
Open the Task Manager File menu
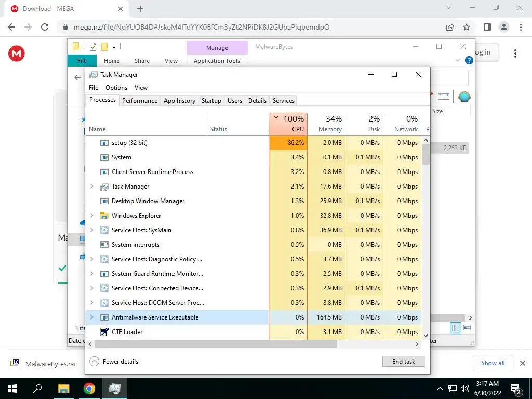coord(94,87)
